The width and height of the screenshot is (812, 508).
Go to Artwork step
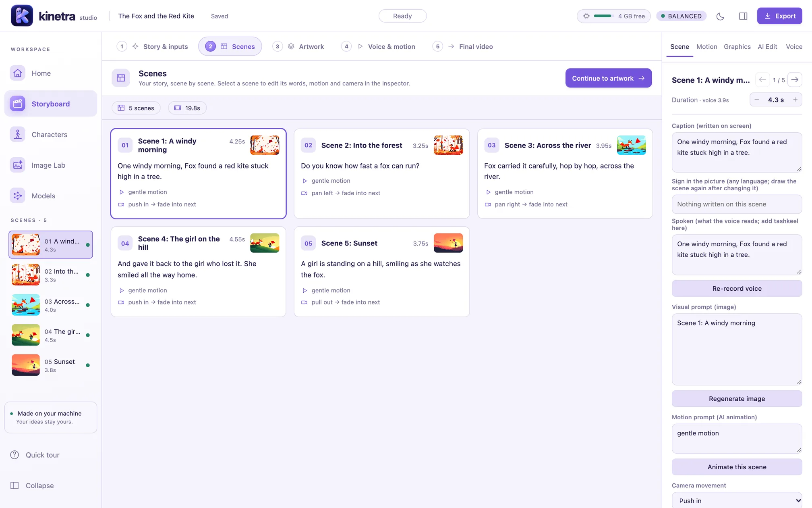298,46
